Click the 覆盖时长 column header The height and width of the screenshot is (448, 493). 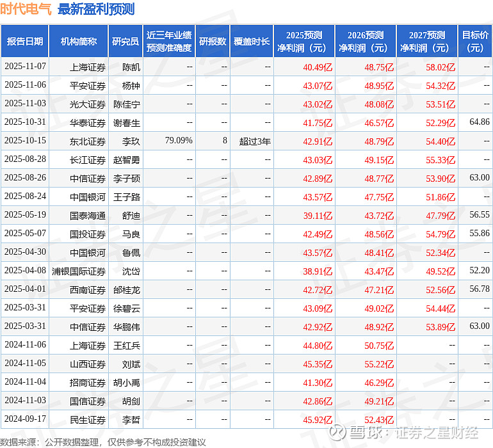(252, 41)
